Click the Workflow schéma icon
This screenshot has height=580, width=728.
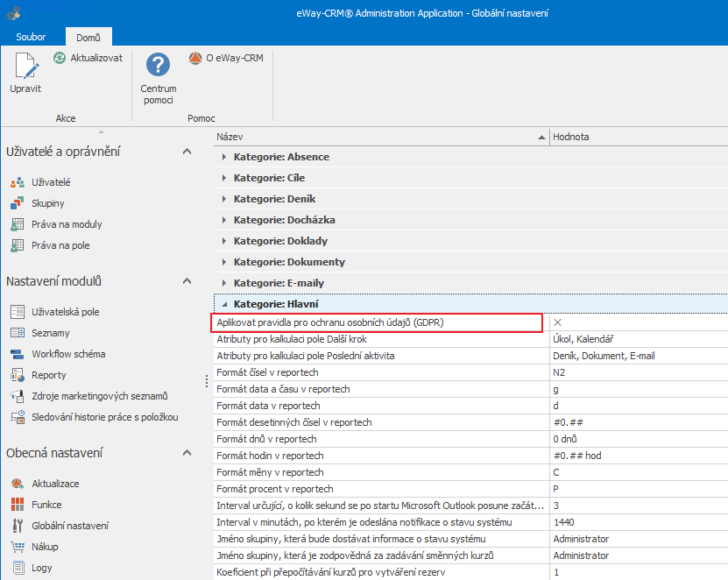[18, 354]
